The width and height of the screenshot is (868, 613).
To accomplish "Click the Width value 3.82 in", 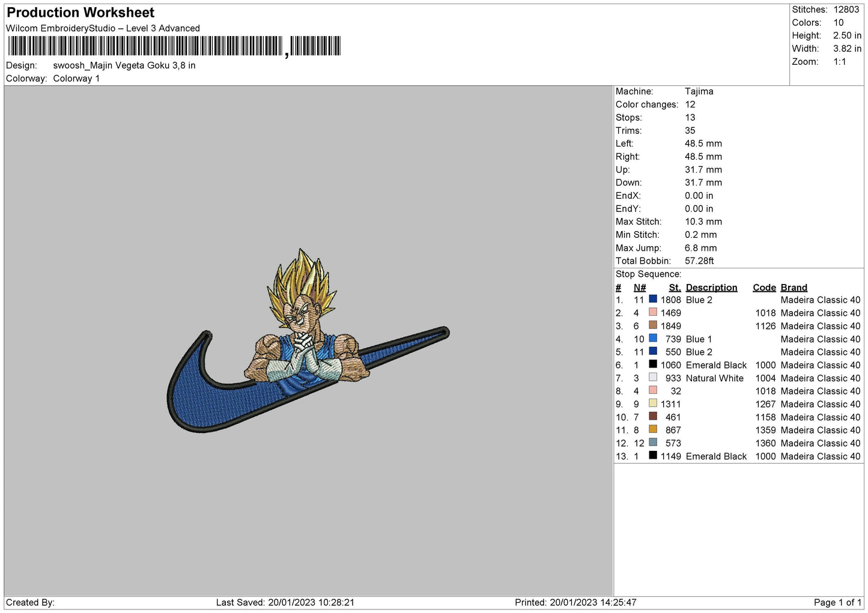I will coord(847,49).
